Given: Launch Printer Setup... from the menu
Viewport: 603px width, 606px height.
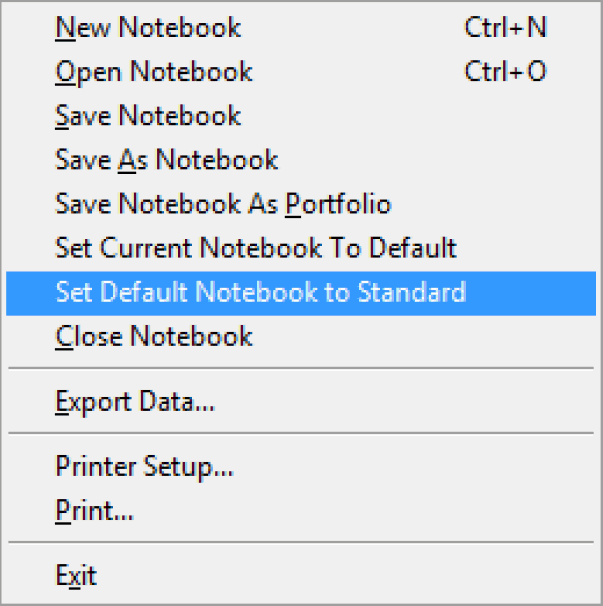Looking at the screenshot, I should pyautogui.click(x=144, y=467).
